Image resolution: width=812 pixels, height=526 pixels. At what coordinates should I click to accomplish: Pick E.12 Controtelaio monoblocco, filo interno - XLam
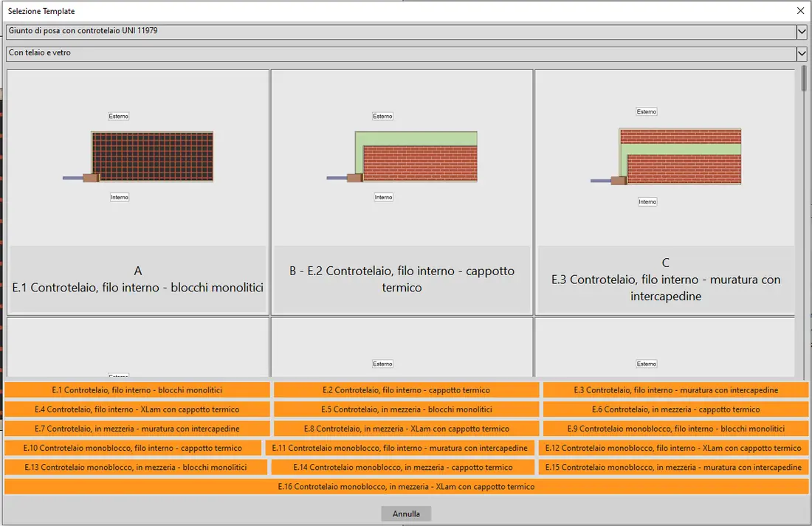[x=673, y=448]
